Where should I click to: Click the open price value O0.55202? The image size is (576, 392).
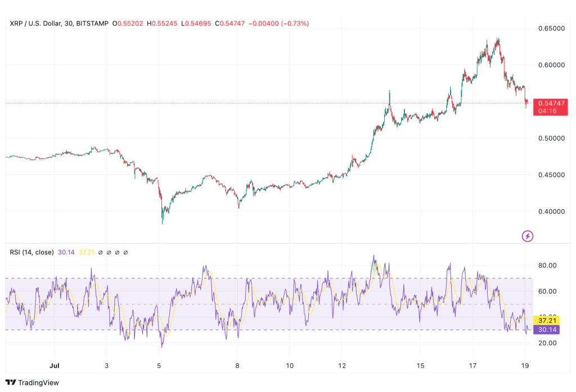[128, 24]
